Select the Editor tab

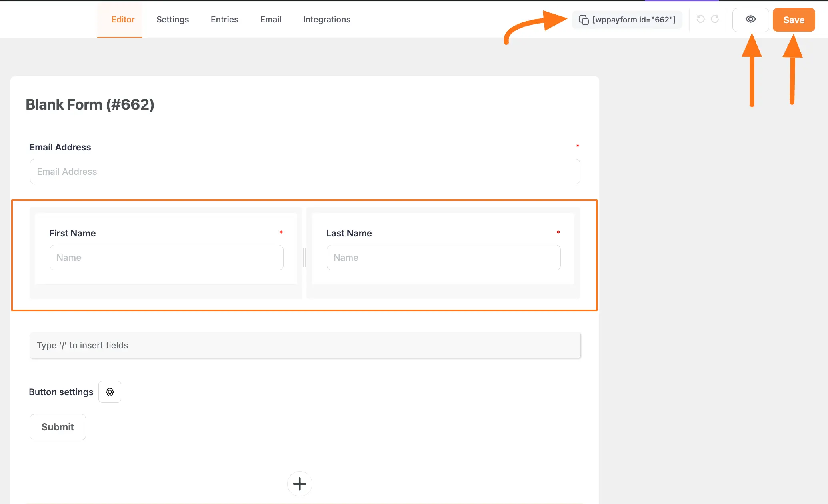tap(123, 20)
